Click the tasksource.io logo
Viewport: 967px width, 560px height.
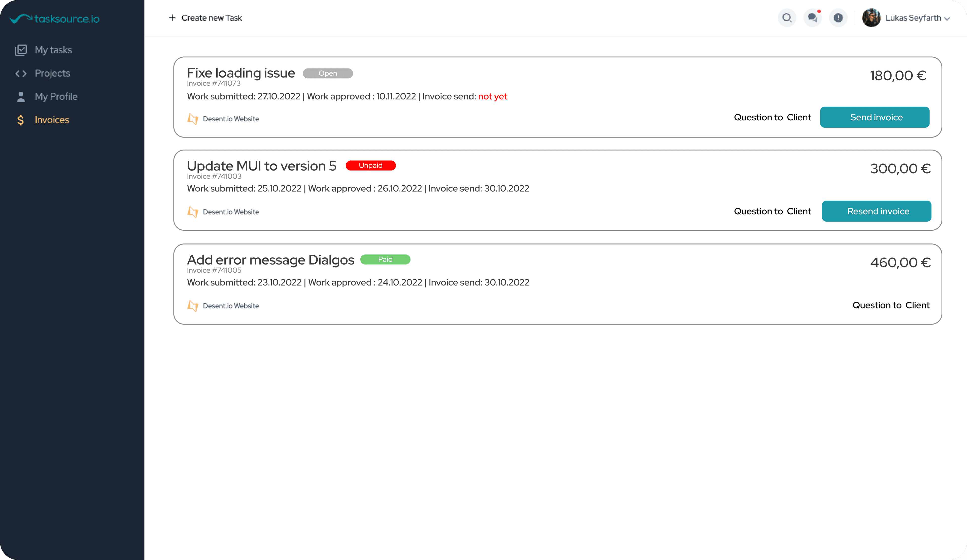54,18
